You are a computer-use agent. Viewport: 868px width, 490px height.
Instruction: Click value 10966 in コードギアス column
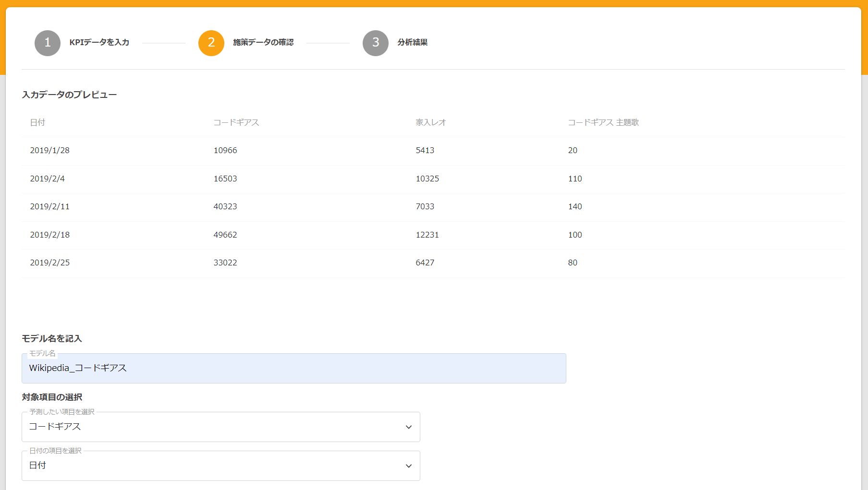(225, 150)
